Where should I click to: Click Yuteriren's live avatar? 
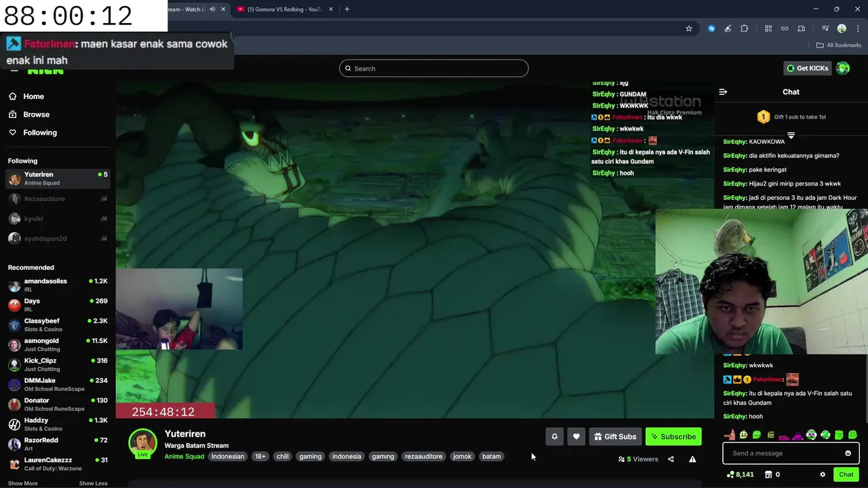(x=142, y=443)
